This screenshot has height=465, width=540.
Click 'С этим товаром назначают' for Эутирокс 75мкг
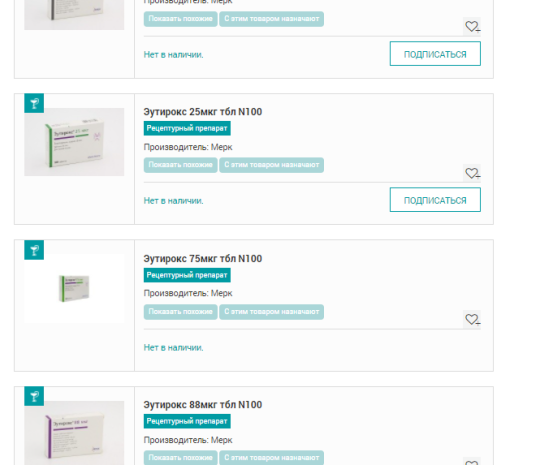(271, 312)
